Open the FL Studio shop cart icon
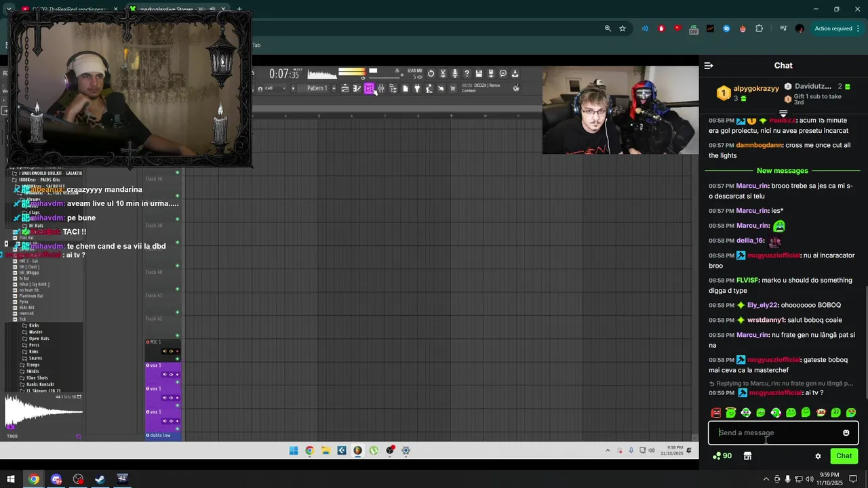 453,88
